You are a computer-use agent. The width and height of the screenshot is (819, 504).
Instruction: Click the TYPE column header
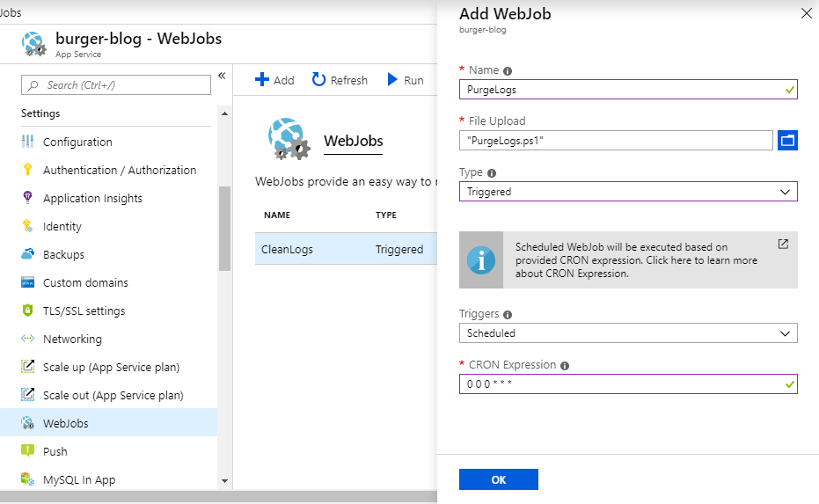(386, 215)
